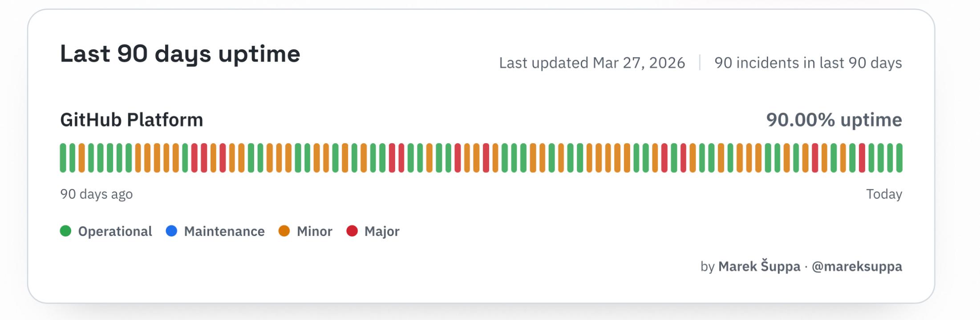Open the @mareksuppa handle link
This screenshot has height=320, width=980.
[x=857, y=267]
